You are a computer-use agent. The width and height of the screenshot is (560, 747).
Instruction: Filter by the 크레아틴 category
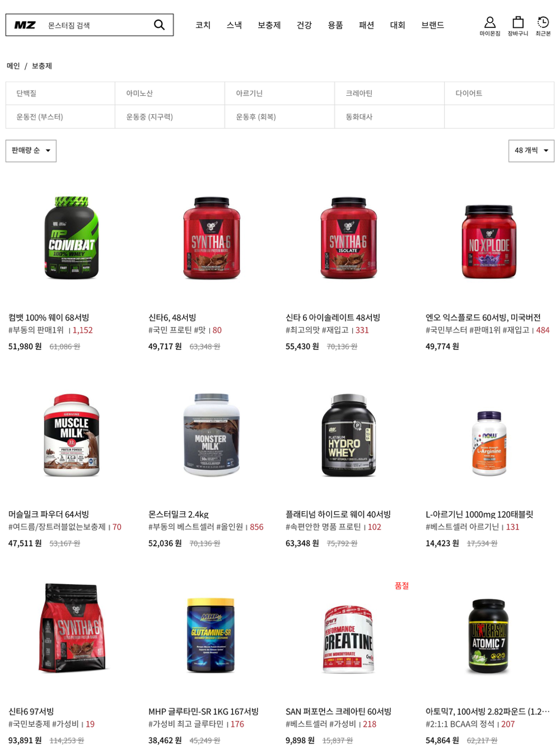pos(390,94)
